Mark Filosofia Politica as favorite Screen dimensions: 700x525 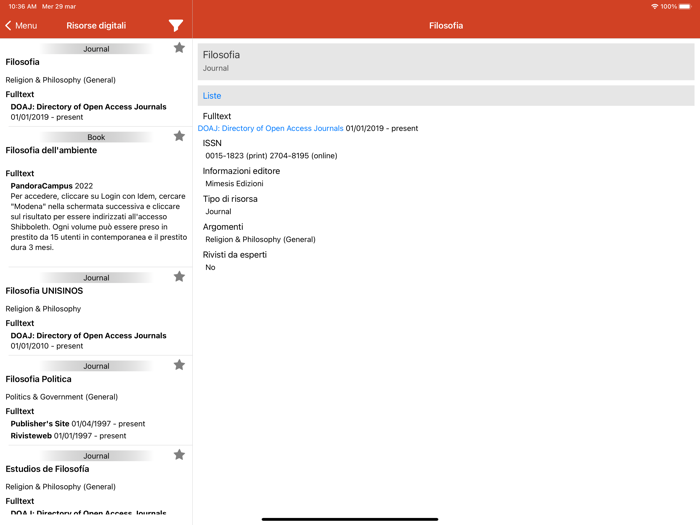coord(179,365)
